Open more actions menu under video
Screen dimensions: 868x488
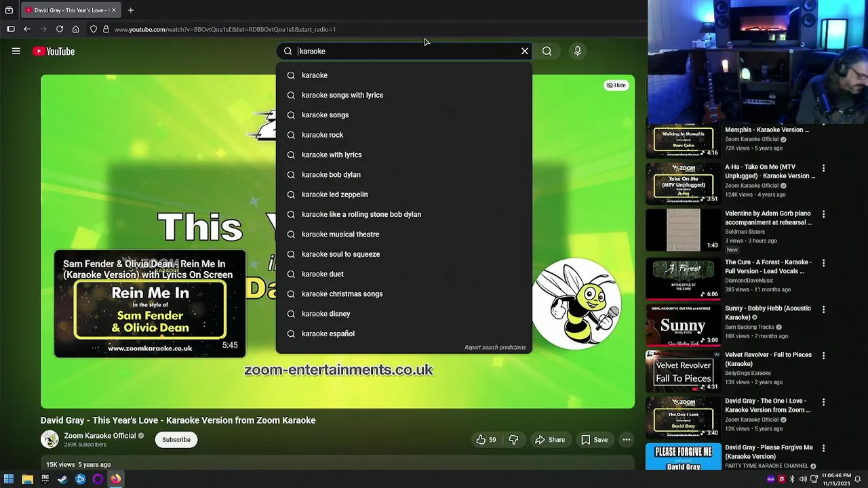point(627,440)
